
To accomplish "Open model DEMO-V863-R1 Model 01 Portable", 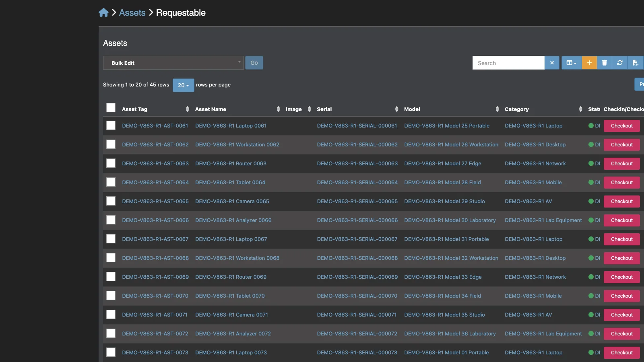I will [446, 352].
